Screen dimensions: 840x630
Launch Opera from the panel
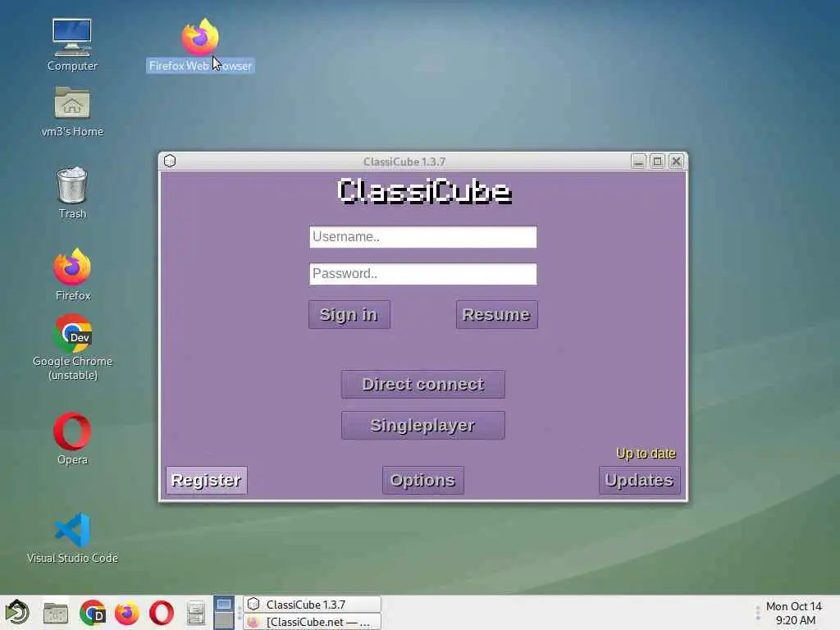pos(162,613)
